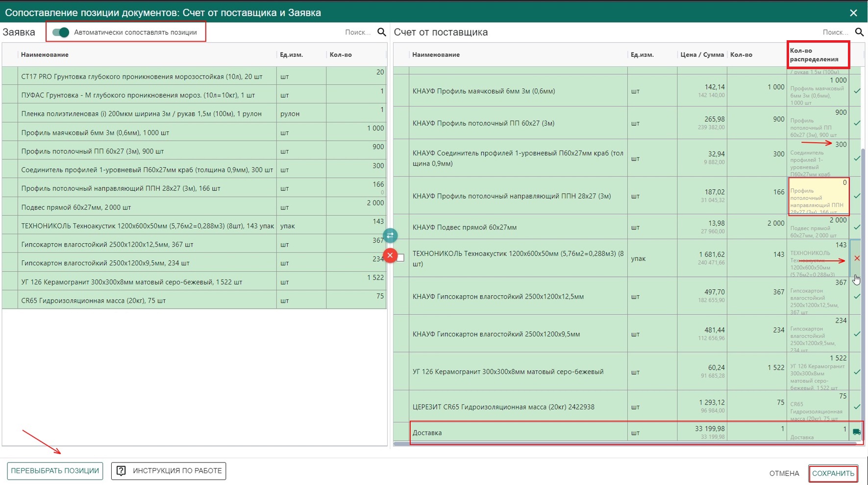Click the Счет от поставщика search field

[x=836, y=32]
